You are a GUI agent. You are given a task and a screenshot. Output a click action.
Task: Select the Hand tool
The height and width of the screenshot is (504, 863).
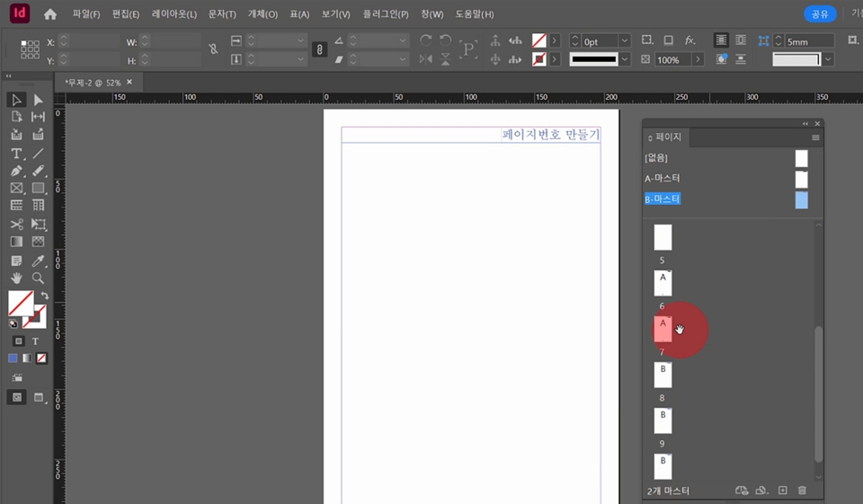pos(16,279)
